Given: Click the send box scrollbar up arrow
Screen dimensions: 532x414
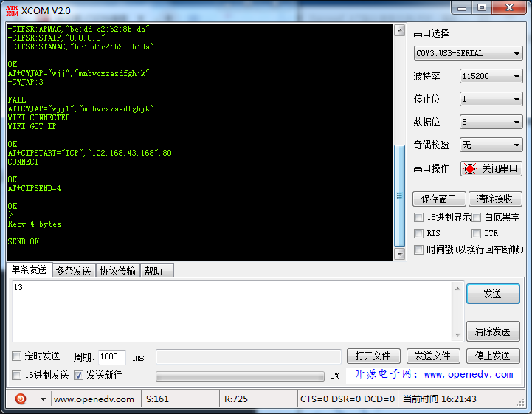Looking at the screenshot, I should coord(457,289).
